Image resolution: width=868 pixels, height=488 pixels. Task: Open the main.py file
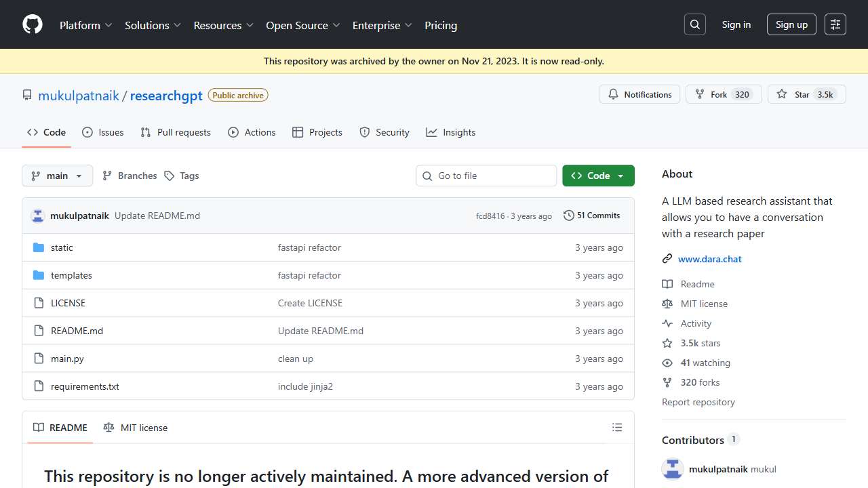(x=67, y=359)
